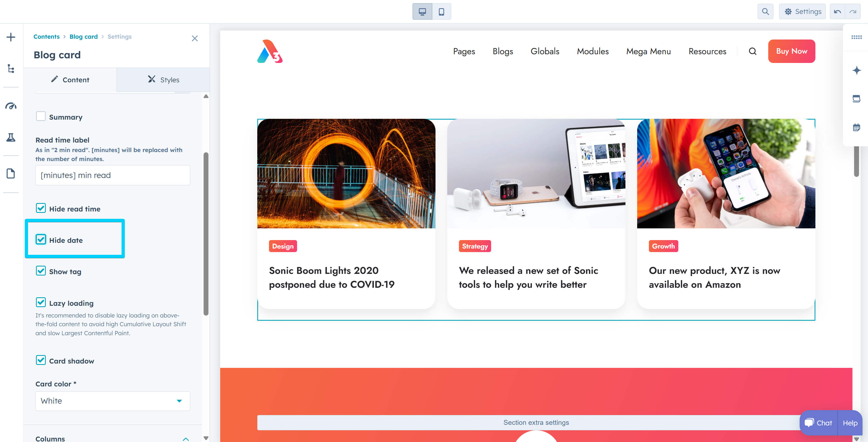
Task: Open the page document icon in sidebar
Action: click(11, 174)
